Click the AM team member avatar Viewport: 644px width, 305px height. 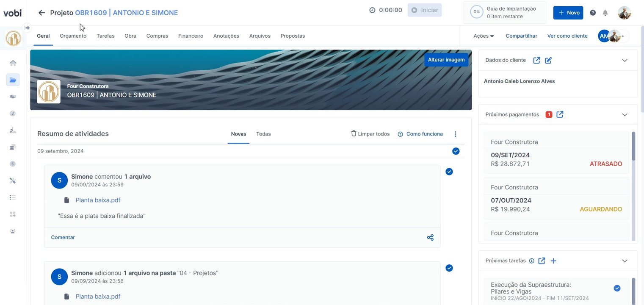click(x=603, y=36)
